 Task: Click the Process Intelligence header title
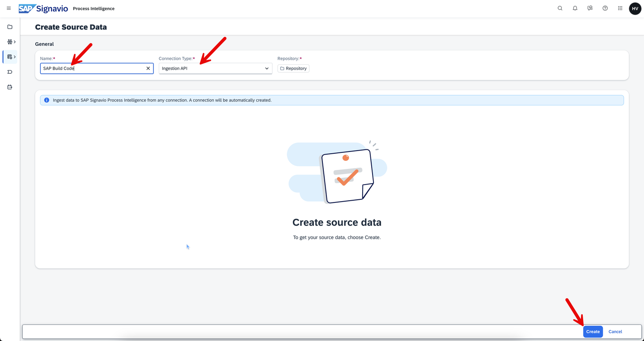click(93, 8)
